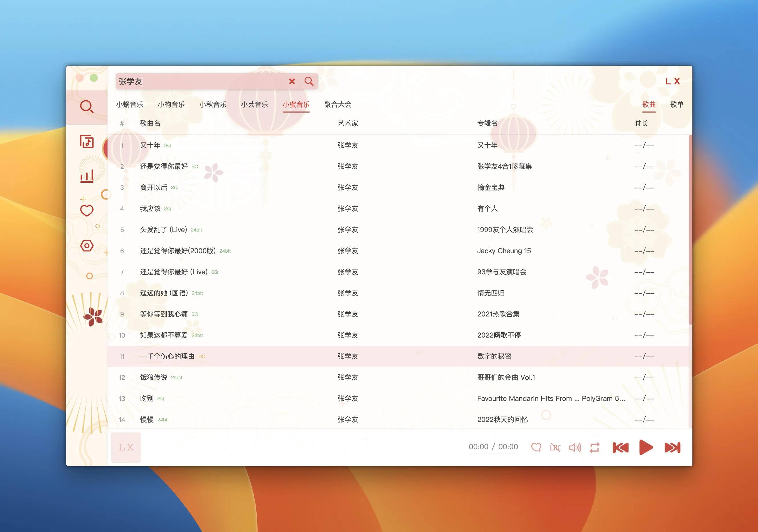Skip to the previous track

pos(621,448)
